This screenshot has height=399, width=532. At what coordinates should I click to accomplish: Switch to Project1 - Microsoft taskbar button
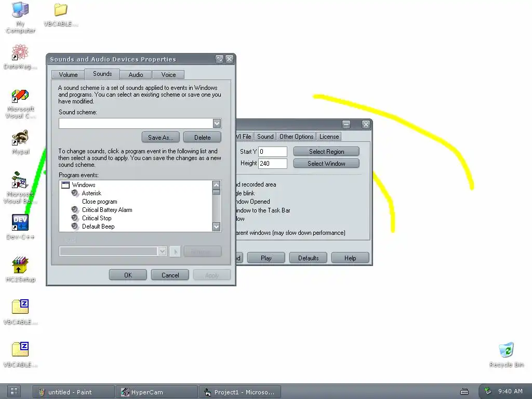[240, 392]
